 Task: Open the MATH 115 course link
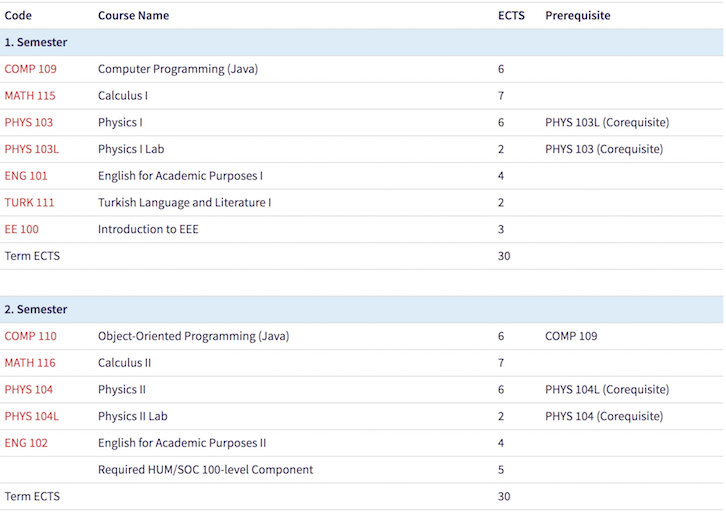click(x=30, y=96)
